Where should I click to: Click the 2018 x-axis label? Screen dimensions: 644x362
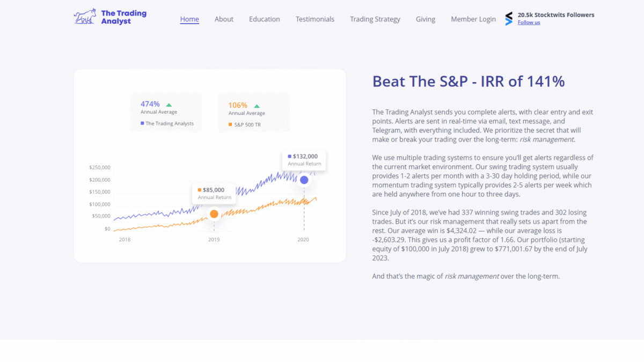pos(125,240)
